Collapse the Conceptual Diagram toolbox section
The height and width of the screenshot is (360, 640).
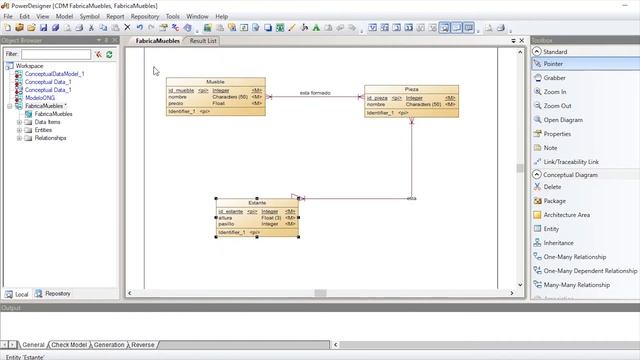537,174
